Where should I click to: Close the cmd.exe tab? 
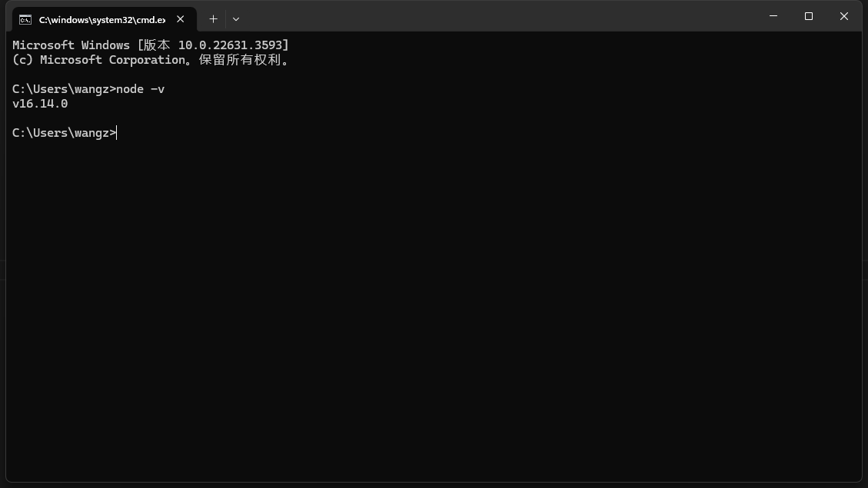click(x=181, y=18)
